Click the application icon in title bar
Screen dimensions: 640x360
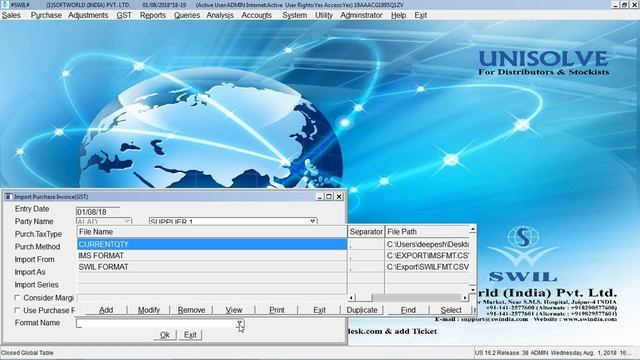pos(4,4)
